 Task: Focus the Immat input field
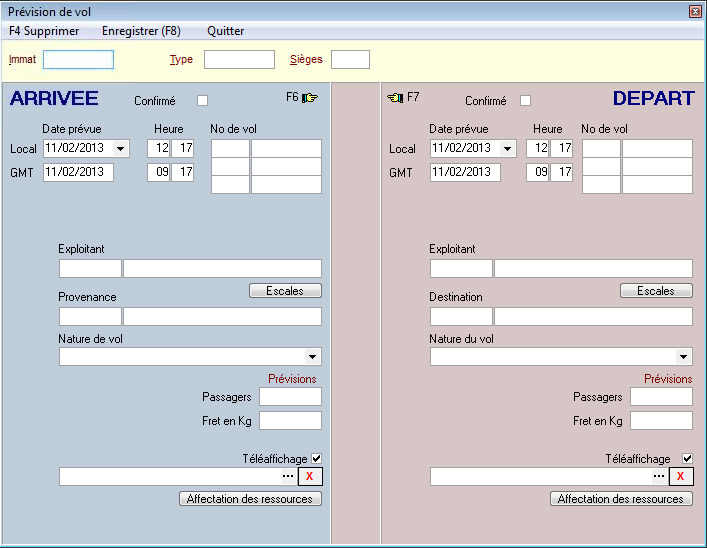(78, 60)
